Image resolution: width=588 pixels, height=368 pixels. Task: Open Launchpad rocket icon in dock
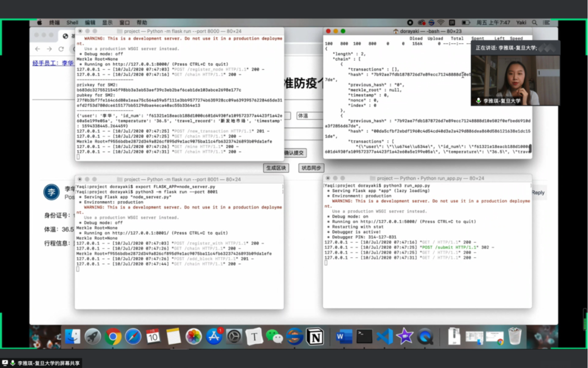[x=93, y=337]
